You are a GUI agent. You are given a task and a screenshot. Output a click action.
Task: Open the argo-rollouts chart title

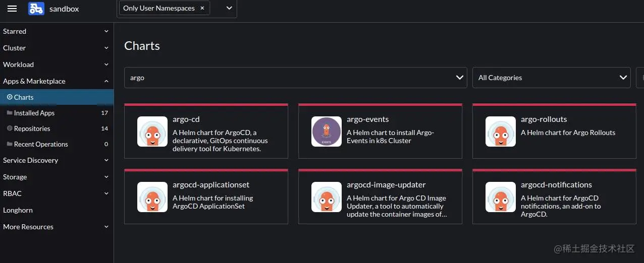click(x=544, y=119)
